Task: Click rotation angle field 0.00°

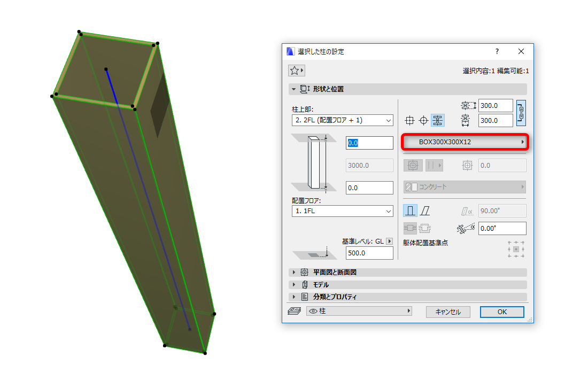Action: coord(502,228)
